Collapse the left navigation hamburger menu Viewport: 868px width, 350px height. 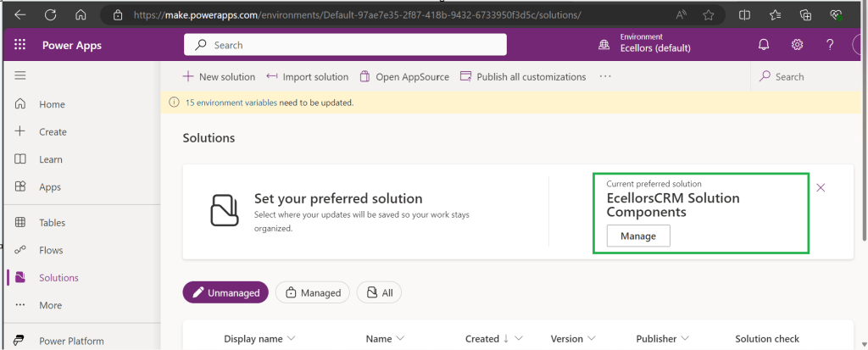20,76
